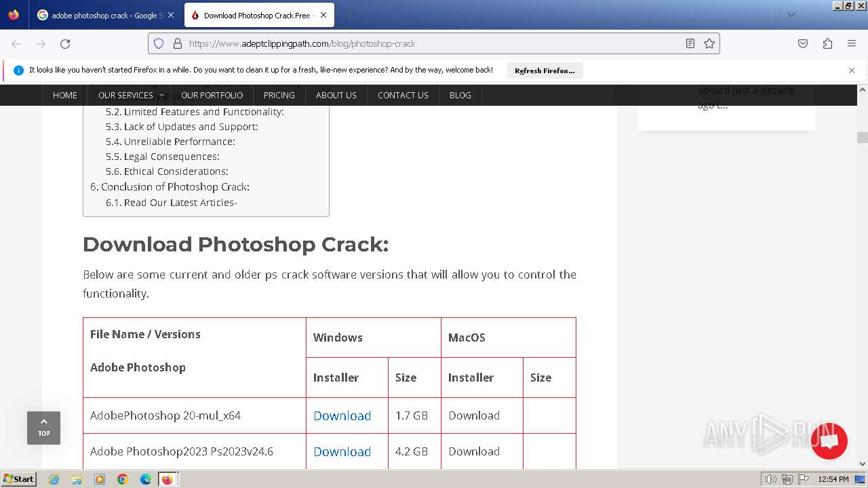Open the Action Center flag icon
This screenshot has width=868, height=488.
pyautogui.click(x=804, y=479)
